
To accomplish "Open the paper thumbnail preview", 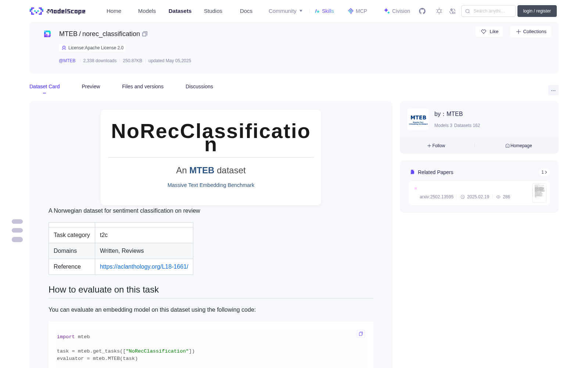I will (x=539, y=193).
